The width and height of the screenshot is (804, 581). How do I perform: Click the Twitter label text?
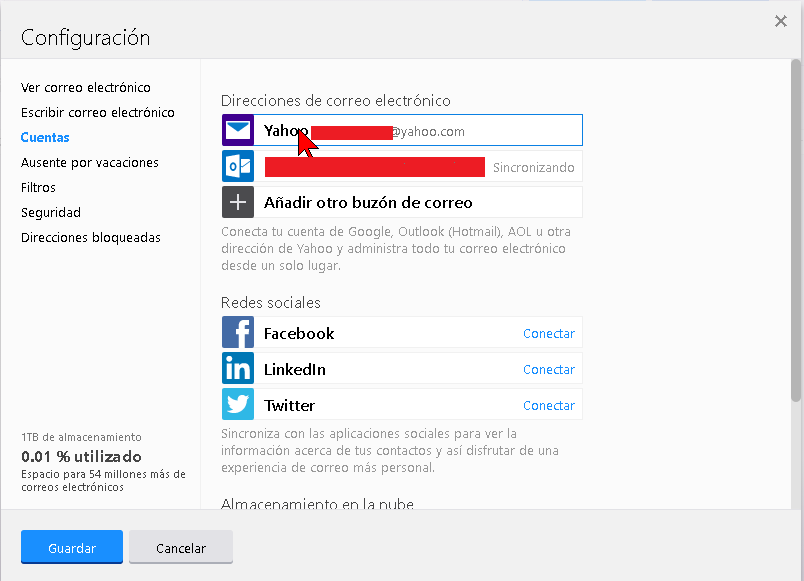289,406
